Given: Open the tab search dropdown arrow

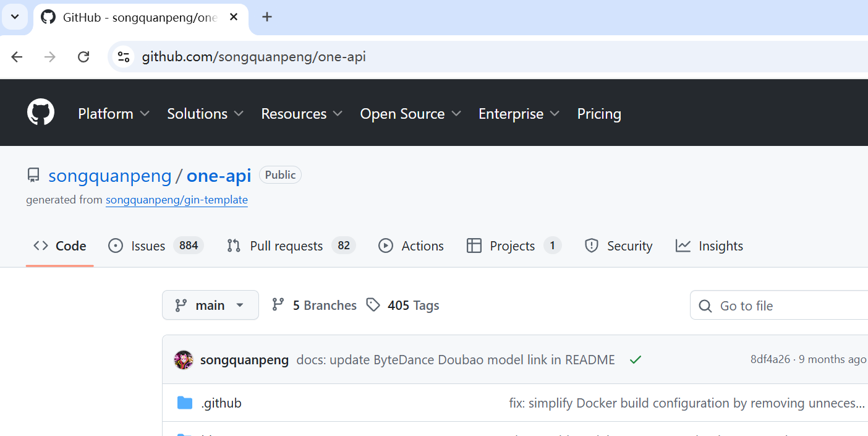Looking at the screenshot, I should coord(15,17).
